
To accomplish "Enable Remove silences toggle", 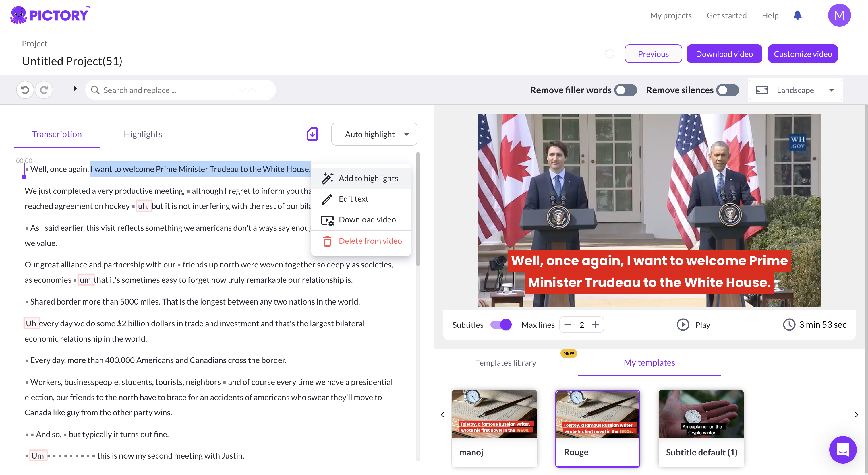I will tap(728, 90).
